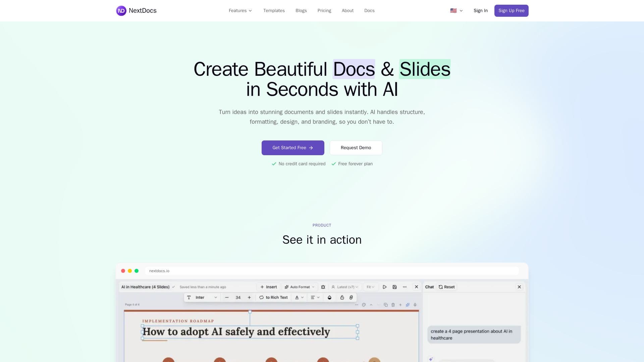Viewport: 644px width, 362px height.
Task: Click Sign In
Action: tap(480, 11)
